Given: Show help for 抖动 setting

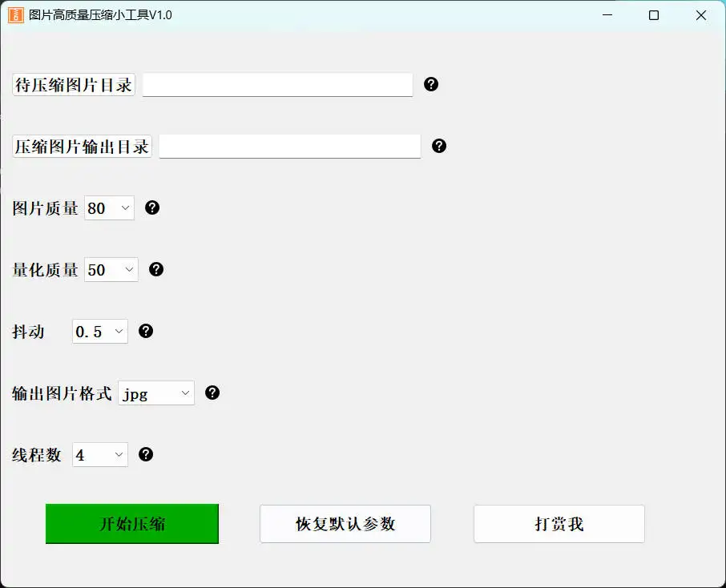Looking at the screenshot, I should [x=146, y=331].
